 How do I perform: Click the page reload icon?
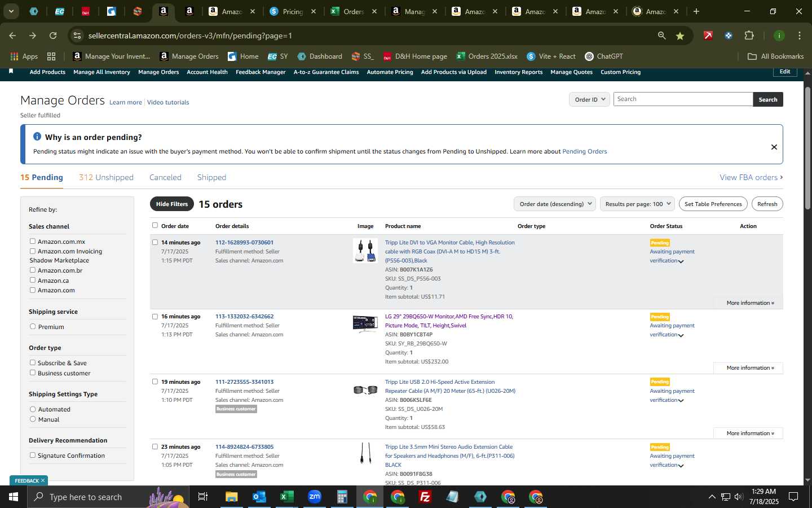point(53,36)
